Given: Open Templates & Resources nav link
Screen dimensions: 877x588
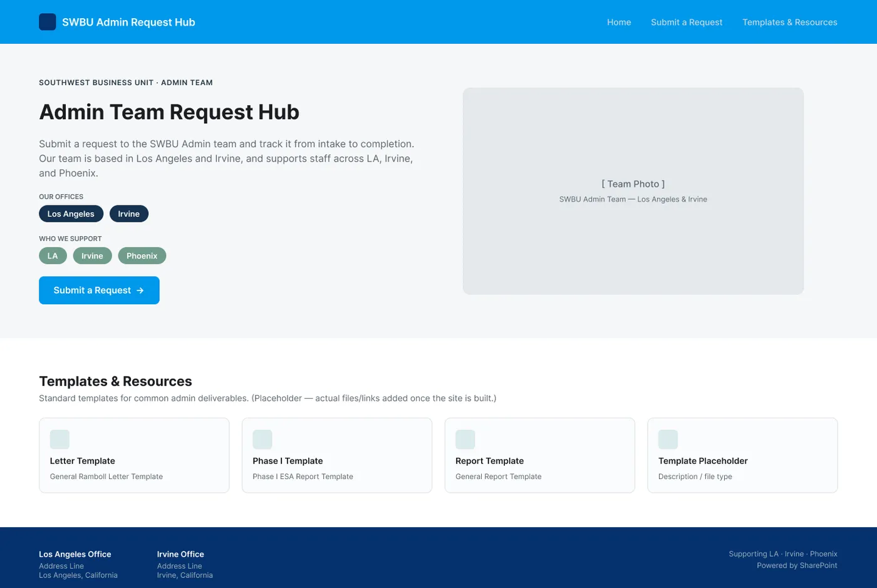Looking at the screenshot, I should click(790, 22).
